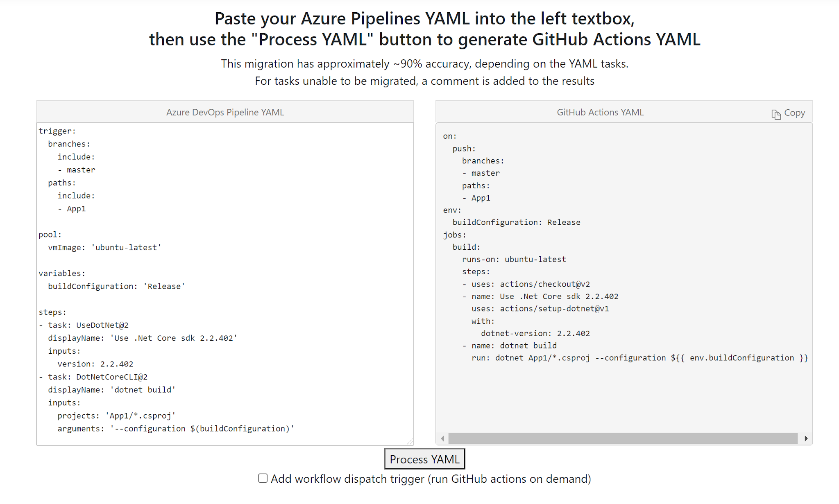Image resolution: width=839 pixels, height=504 pixels.
Task: Click the Copy icon above the output panel
Action: coord(776,114)
